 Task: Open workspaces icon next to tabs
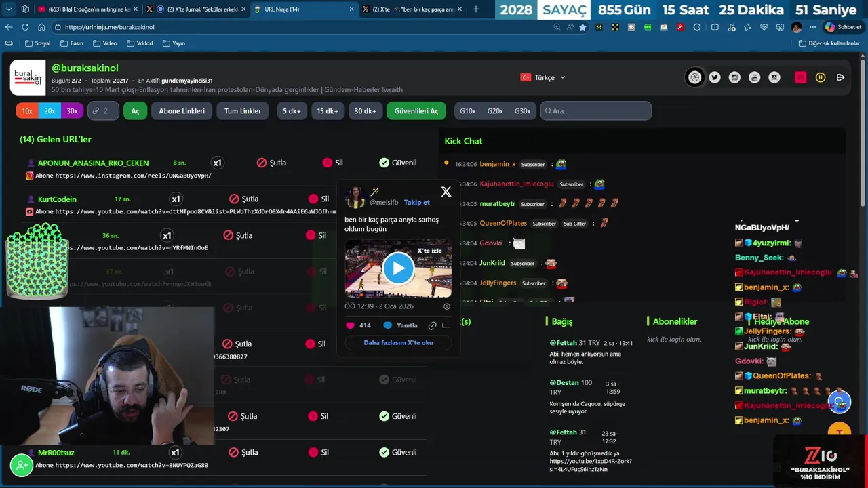[x=25, y=9]
